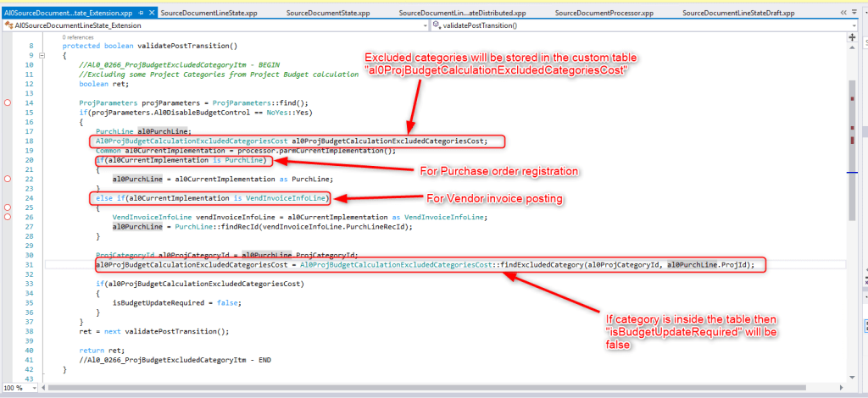Image resolution: width=868 pixels, height=398 pixels.
Task: Toggle breakpoint on line 14
Action: pyautogui.click(x=8, y=102)
